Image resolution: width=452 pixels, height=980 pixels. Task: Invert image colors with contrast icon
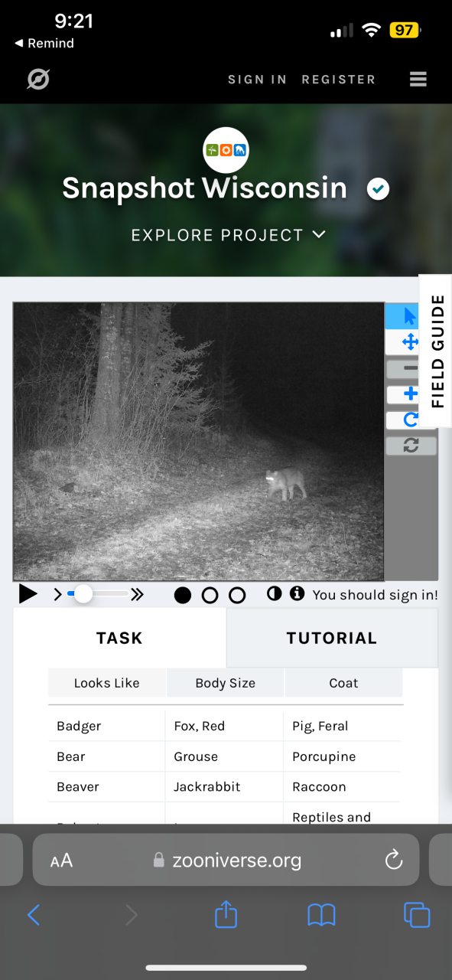tap(274, 593)
